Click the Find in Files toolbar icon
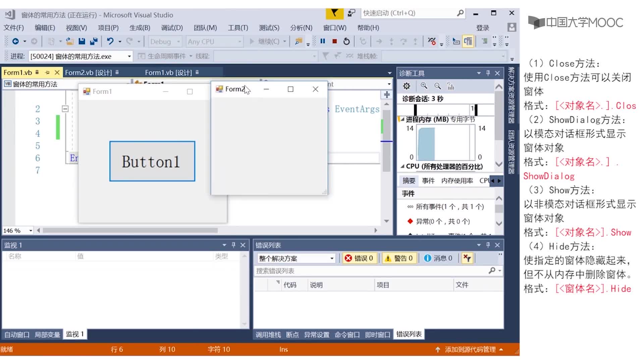Image resolution: width=644 pixels, height=362 pixels. [x=298, y=41]
